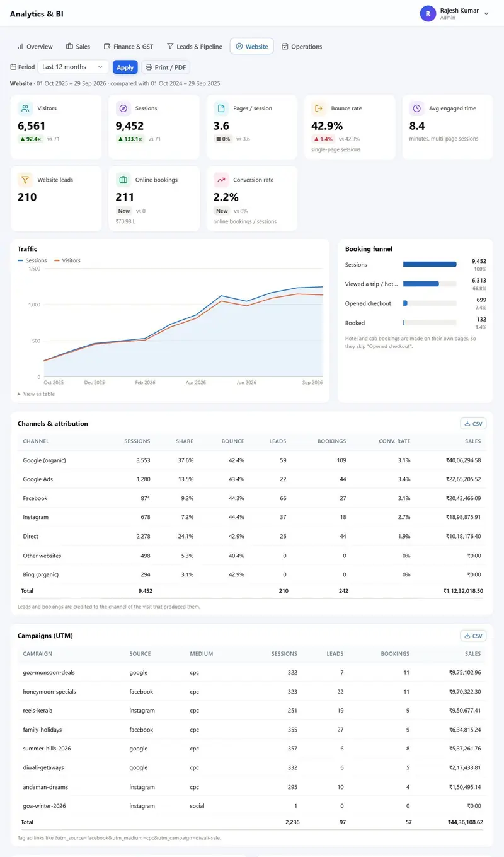
Task: Open the Last 12 months period dropdown
Action: point(74,67)
